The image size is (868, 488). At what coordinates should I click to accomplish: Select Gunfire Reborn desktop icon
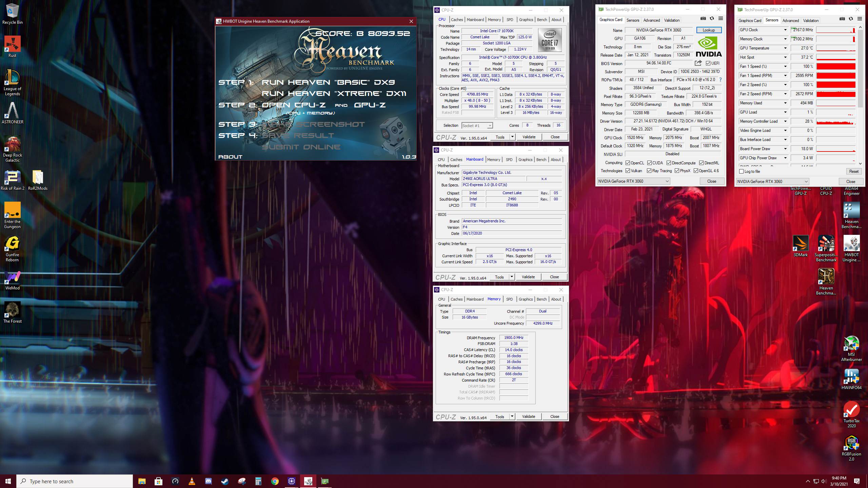(x=12, y=248)
